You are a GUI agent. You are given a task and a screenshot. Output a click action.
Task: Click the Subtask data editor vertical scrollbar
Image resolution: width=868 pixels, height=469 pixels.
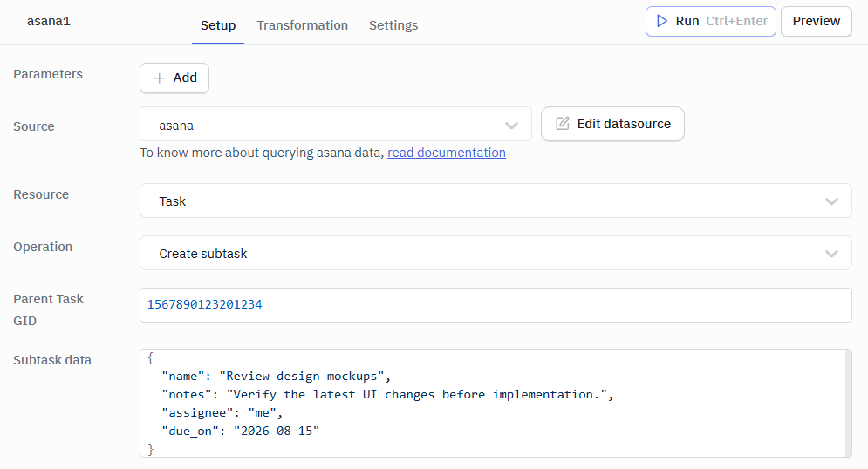click(x=848, y=404)
